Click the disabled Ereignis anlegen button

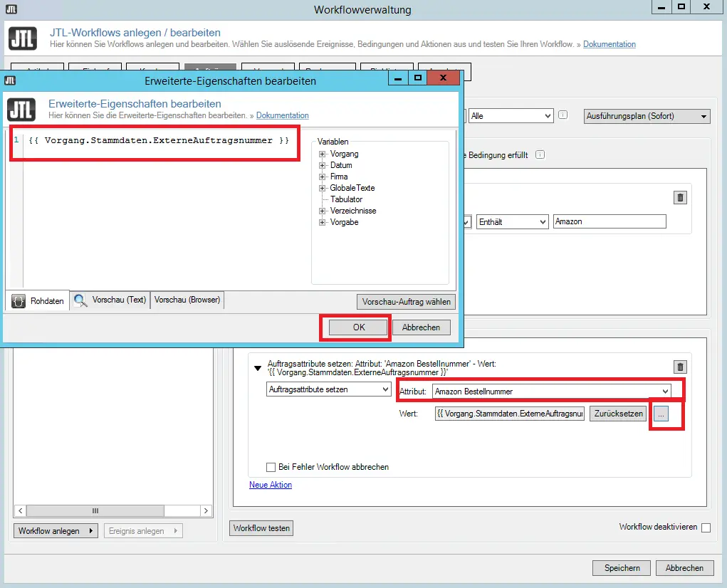click(143, 530)
